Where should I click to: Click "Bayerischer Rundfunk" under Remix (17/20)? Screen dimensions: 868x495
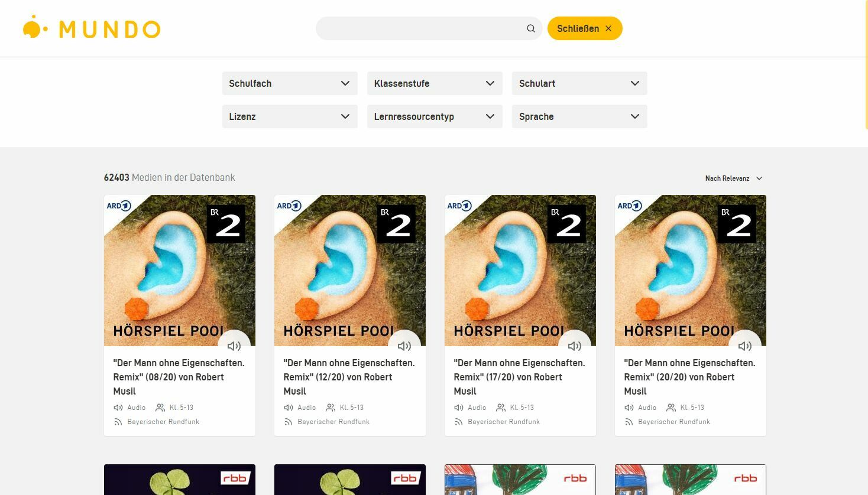[504, 422]
